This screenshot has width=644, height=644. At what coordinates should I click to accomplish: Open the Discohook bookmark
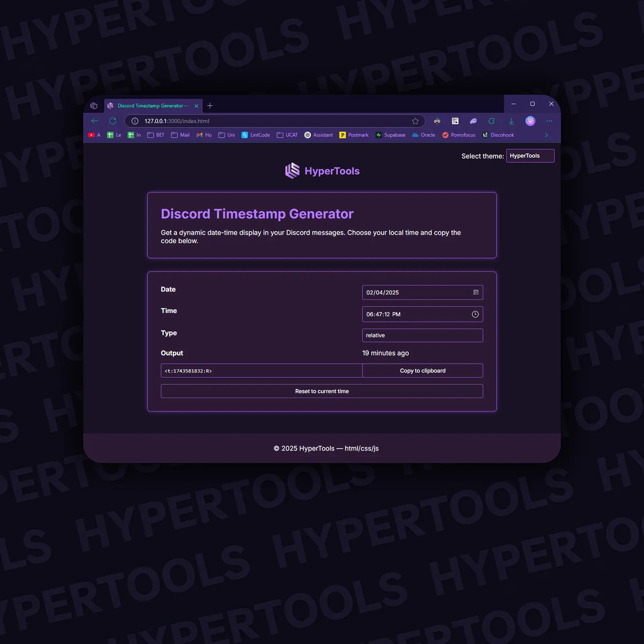[x=501, y=135]
